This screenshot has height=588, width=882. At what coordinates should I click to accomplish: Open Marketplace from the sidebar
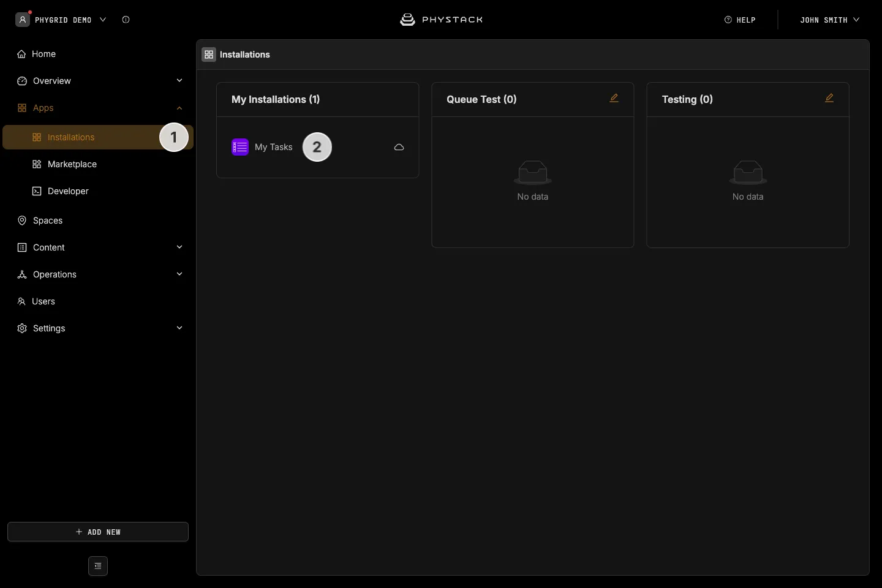(98, 164)
